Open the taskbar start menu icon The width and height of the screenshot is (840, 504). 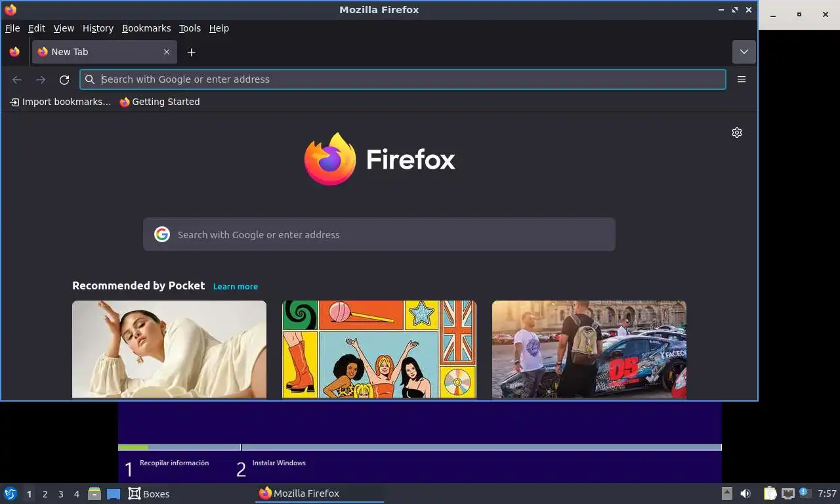[10, 493]
